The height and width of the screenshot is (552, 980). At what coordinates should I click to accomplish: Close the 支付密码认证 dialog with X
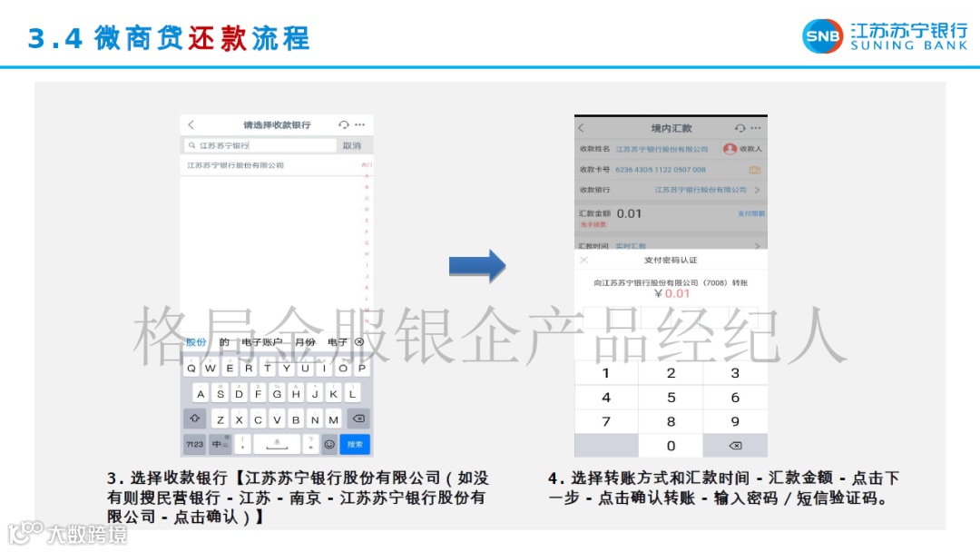click(x=583, y=260)
